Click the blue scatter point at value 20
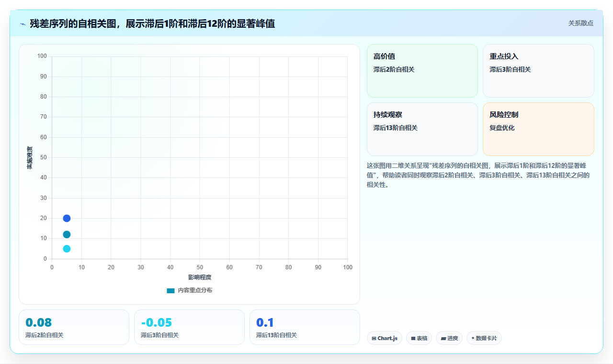Viewport: 613px width, 364px height. (67, 218)
